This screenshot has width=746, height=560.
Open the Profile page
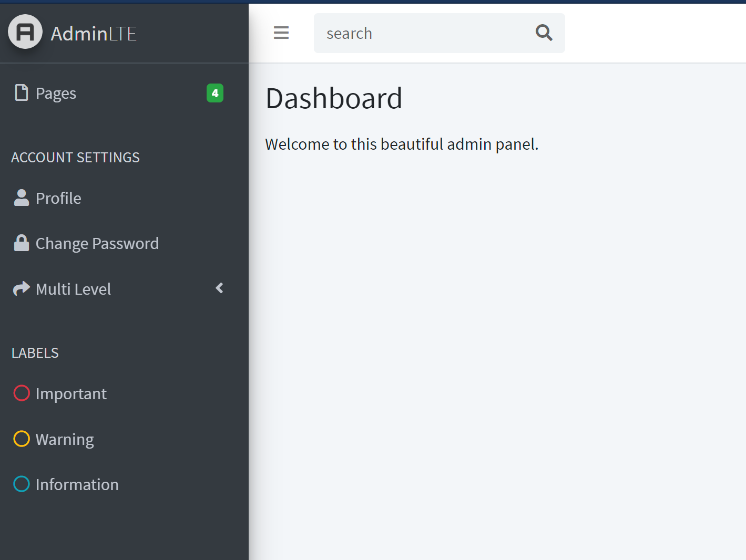click(x=58, y=198)
